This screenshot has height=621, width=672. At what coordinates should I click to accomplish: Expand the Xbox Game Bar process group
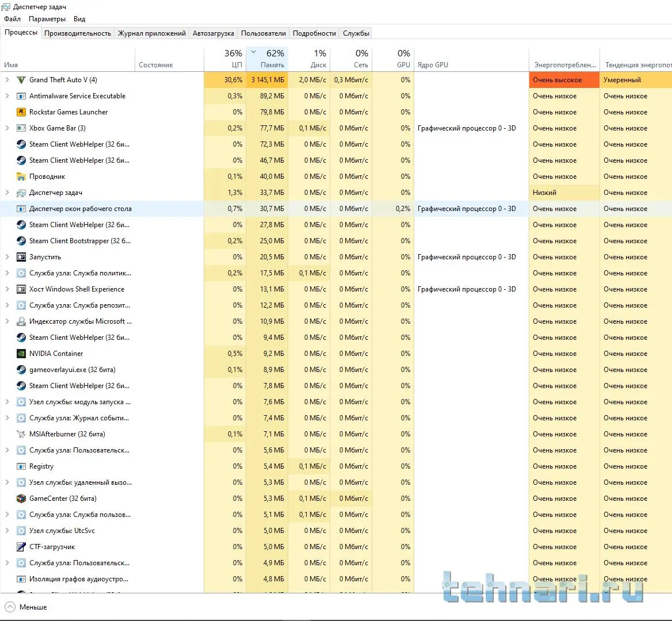(7, 128)
